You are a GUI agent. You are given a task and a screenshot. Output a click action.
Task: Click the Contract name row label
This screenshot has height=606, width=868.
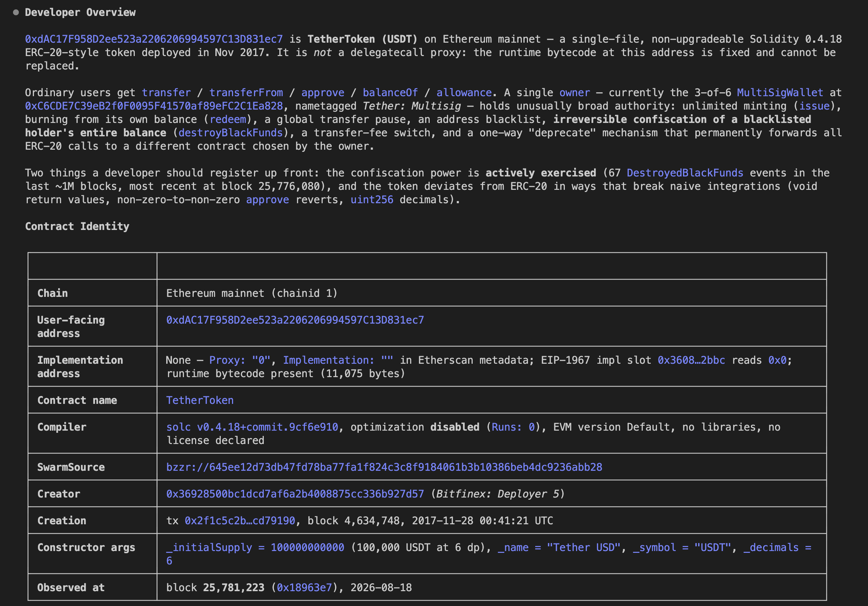tap(77, 400)
